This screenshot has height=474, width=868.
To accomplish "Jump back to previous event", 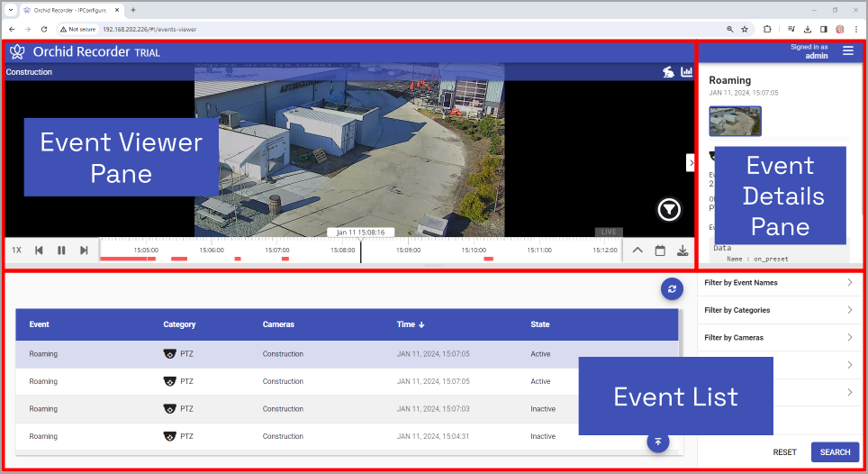I will 39,251.
